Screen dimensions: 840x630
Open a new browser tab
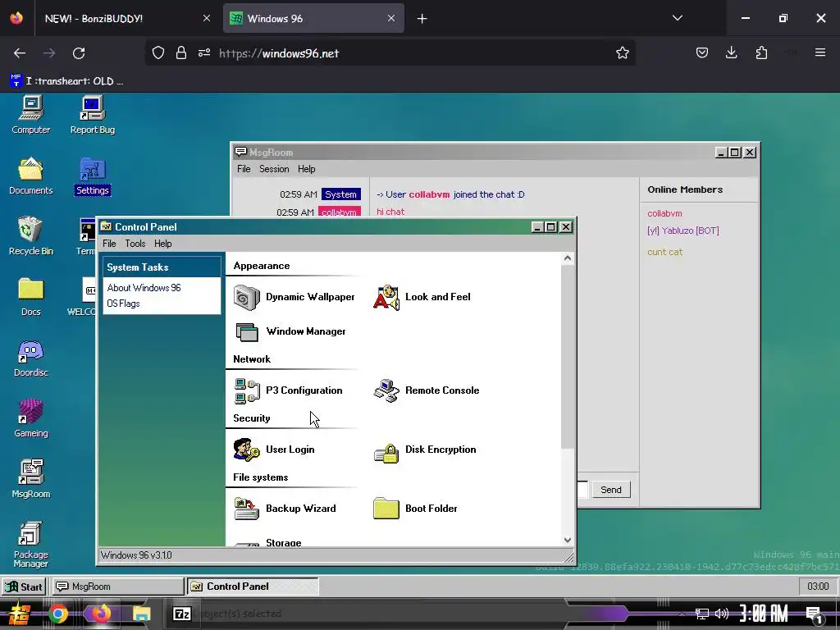[422, 19]
